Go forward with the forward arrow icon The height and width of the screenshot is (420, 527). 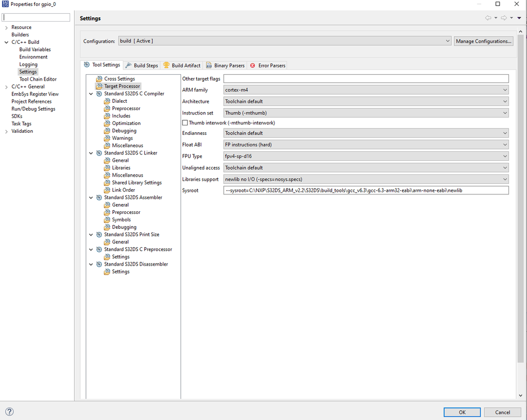point(504,18)
